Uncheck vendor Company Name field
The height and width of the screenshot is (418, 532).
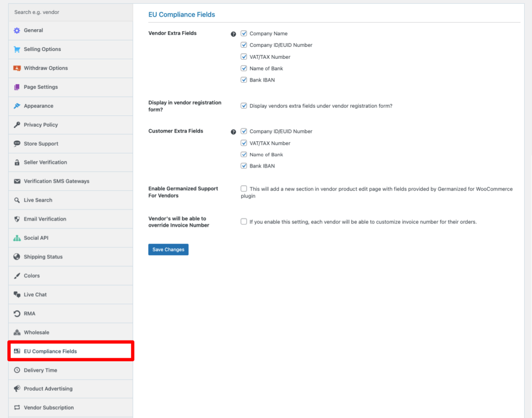point(244,33)
